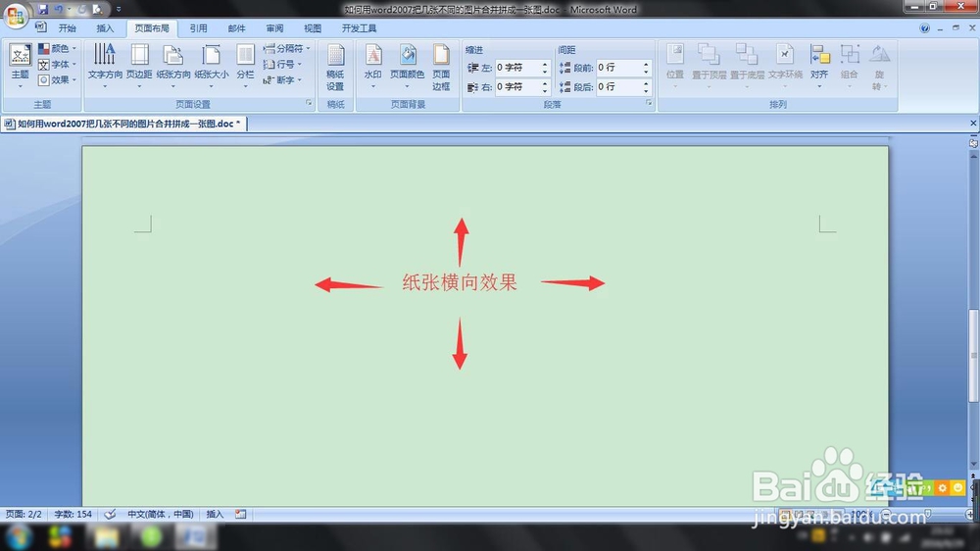Click the left indent 左 value field

tap(517, 68)
